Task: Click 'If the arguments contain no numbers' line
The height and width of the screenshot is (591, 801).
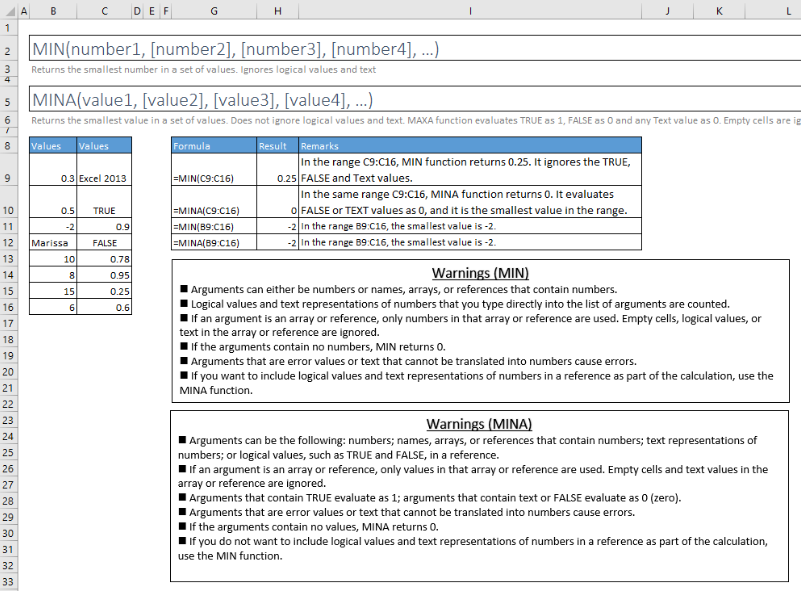Action: pyautogui.click(x=313, y=347)
